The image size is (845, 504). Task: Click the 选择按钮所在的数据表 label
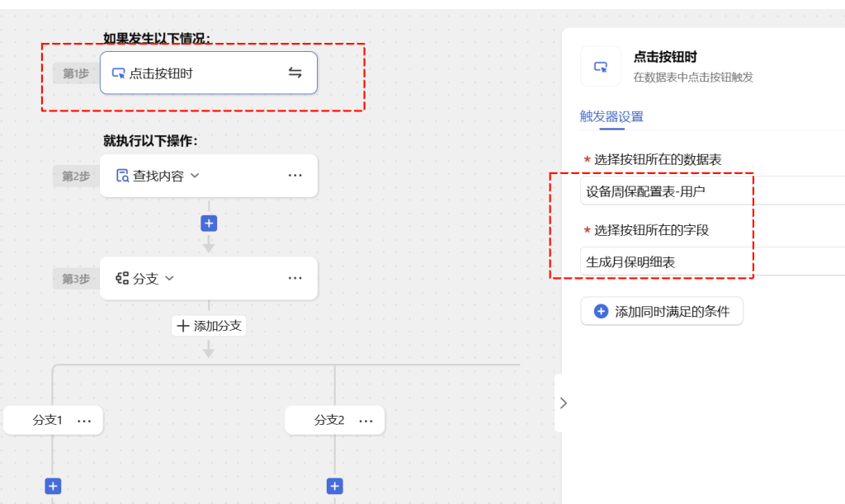click(x=658, y=159)
